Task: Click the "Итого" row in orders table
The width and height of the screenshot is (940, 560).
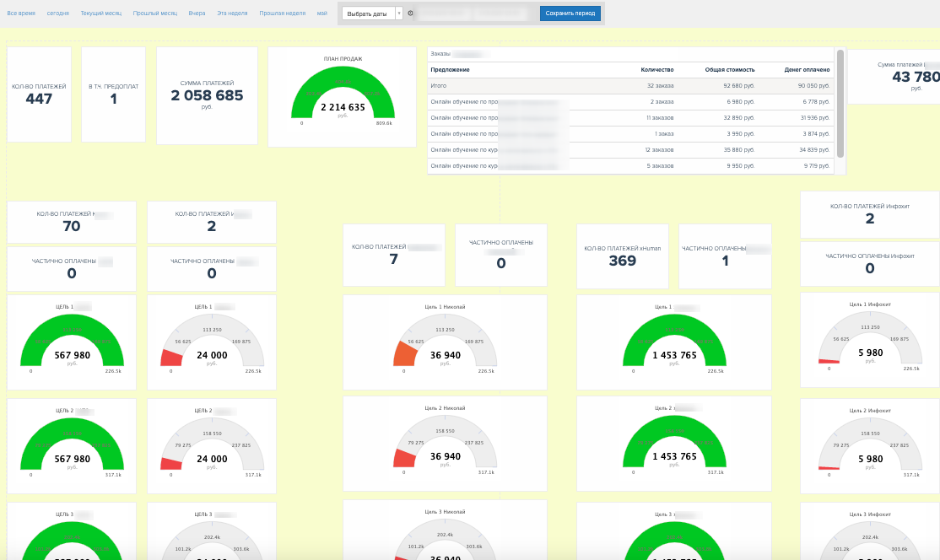Action: [630, 86]
